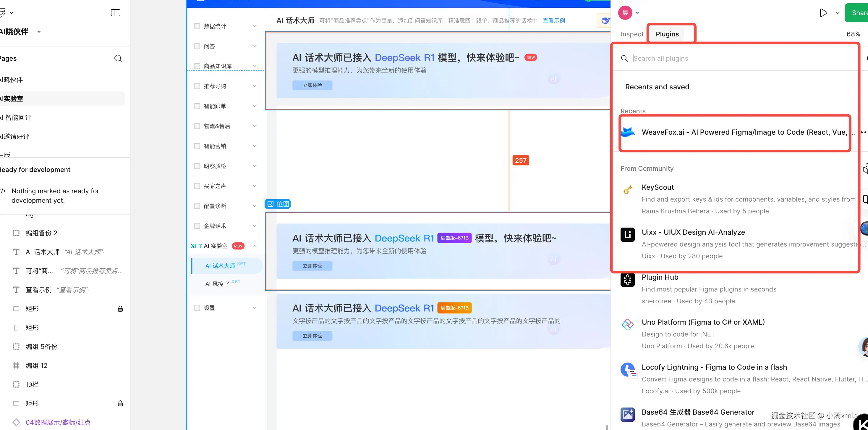
Task: Click Uno Platform plugin icon
Action: click(627, 324)
